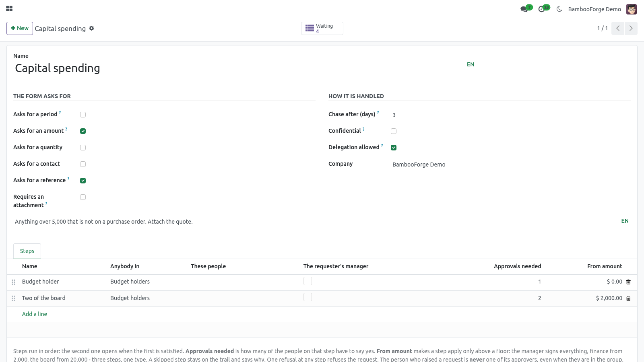Image resolution: width=644 pixels, height=362 pixels.
Task: Toggle requester's manager for Budget holder step
Action: (308, 281)
